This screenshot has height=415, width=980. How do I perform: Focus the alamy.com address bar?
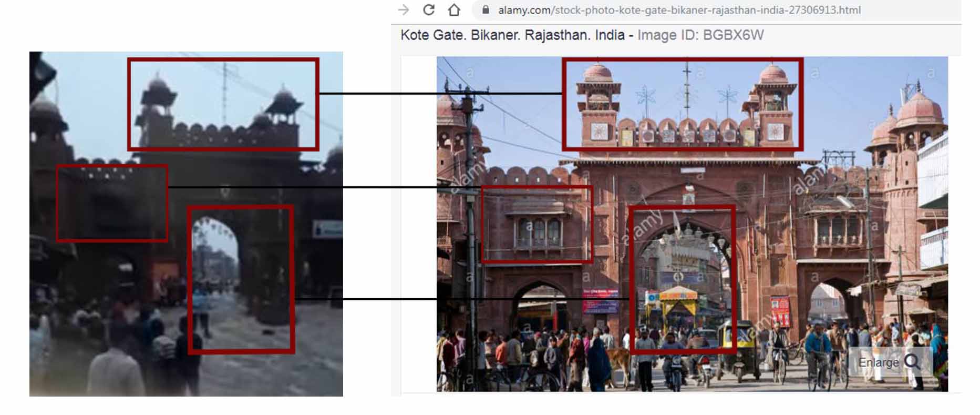click(x=679, y=10)
